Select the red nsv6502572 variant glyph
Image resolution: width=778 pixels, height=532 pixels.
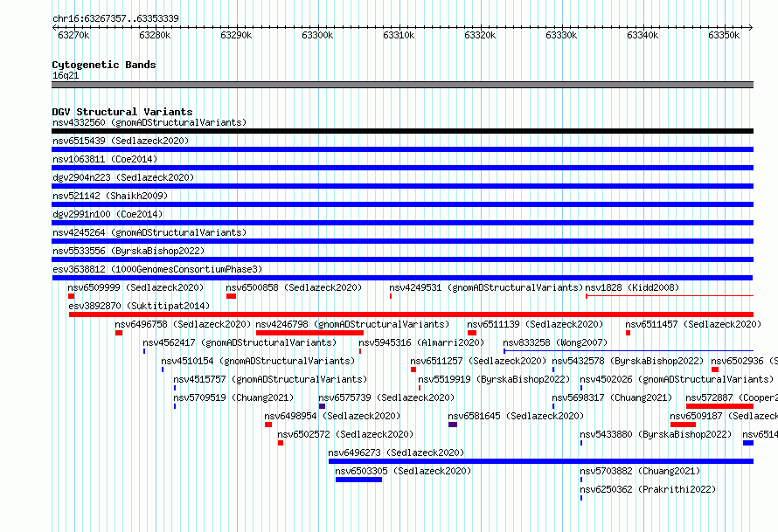[281, 443]
